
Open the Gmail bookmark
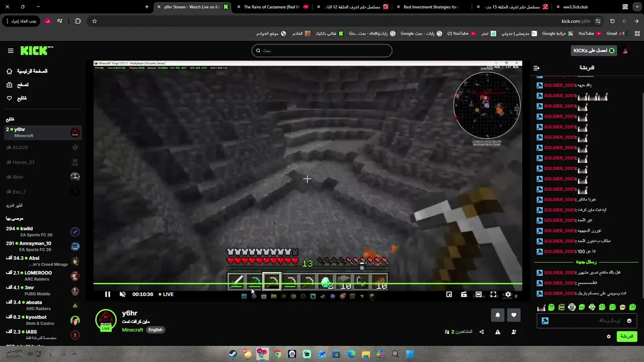click(615, 34)
